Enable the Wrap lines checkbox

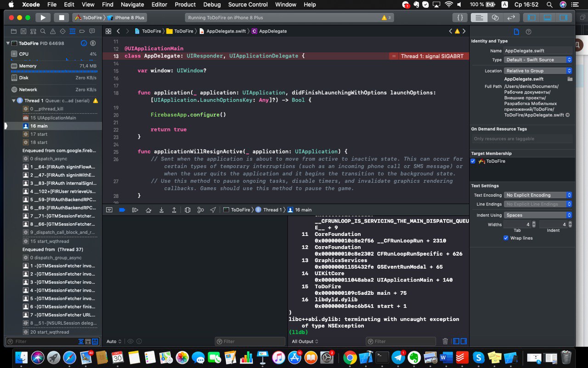[x=506, y=238]
